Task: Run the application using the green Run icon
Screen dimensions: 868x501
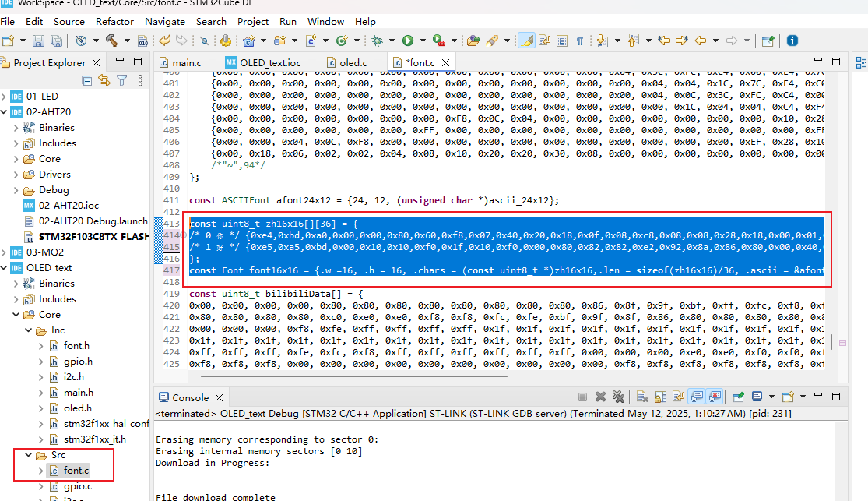Action: click(x=408, y=40)
